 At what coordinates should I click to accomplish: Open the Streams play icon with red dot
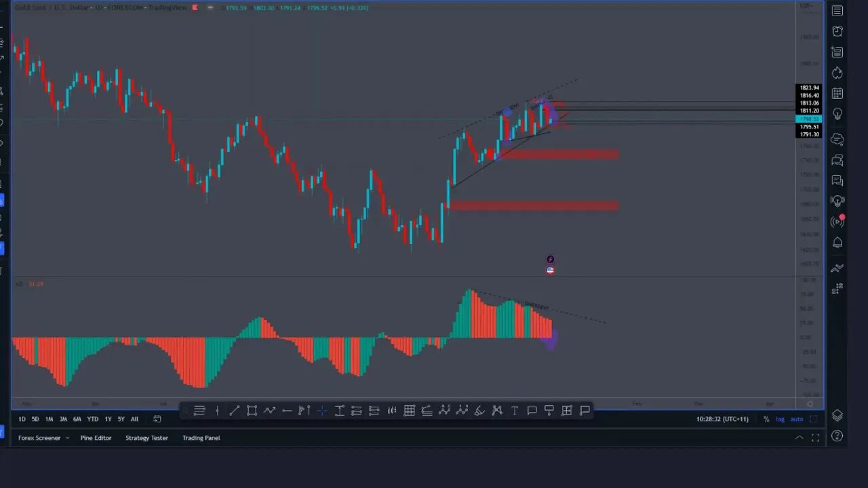tap(837, 222)
